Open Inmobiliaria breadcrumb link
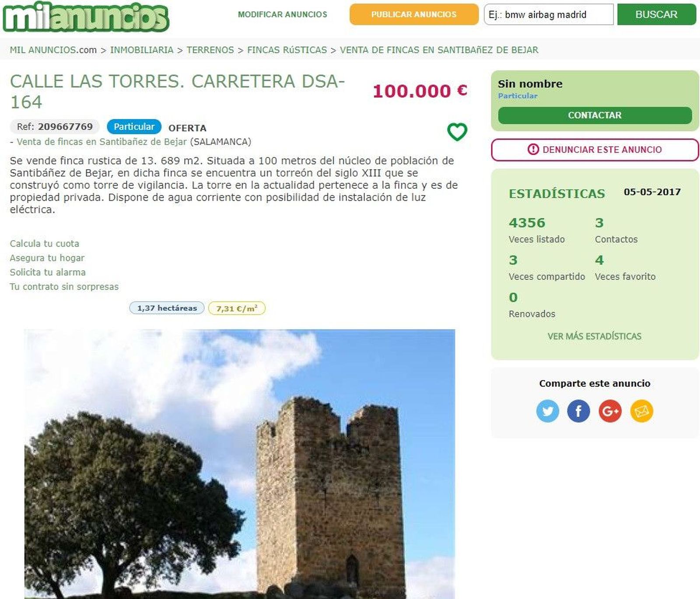Image resolution: width=700 pixels, height=599 pixels. pyautogui.click(x=142, y=50)
